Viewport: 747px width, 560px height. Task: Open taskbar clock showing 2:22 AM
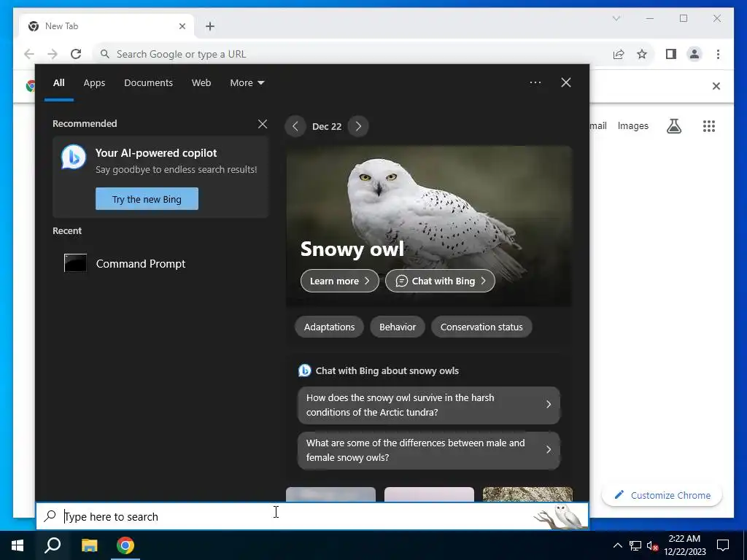click(684, 545)
